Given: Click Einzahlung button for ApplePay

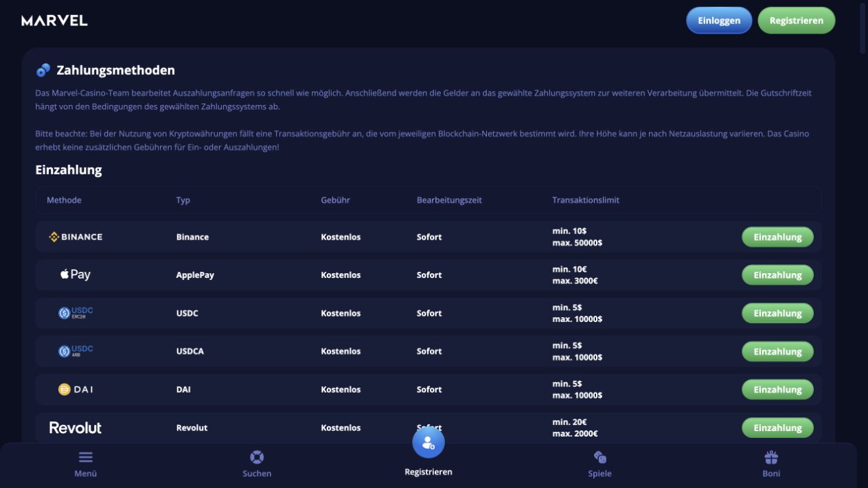Looking at the screenshot, I should pos(777,275).
